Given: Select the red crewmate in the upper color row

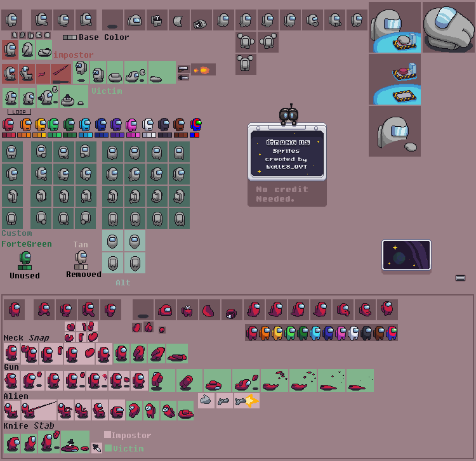Looking at the screenshot, I should (x=8, y=124).
